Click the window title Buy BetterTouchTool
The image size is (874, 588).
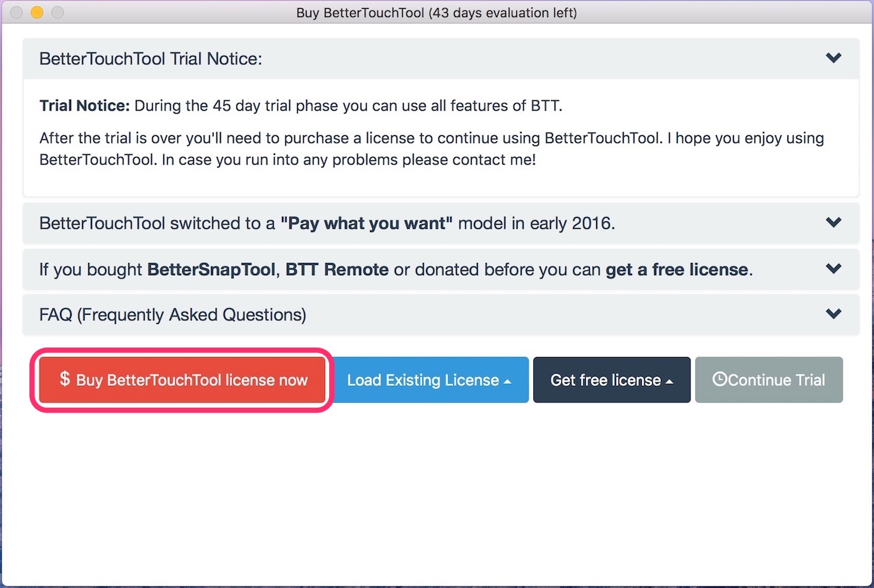click(437, 13)
